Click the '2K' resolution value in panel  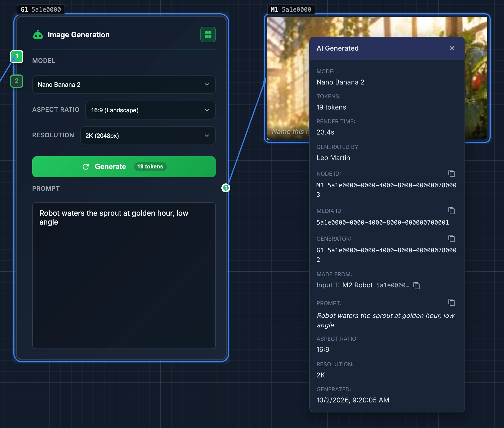[x=321, y=375]
